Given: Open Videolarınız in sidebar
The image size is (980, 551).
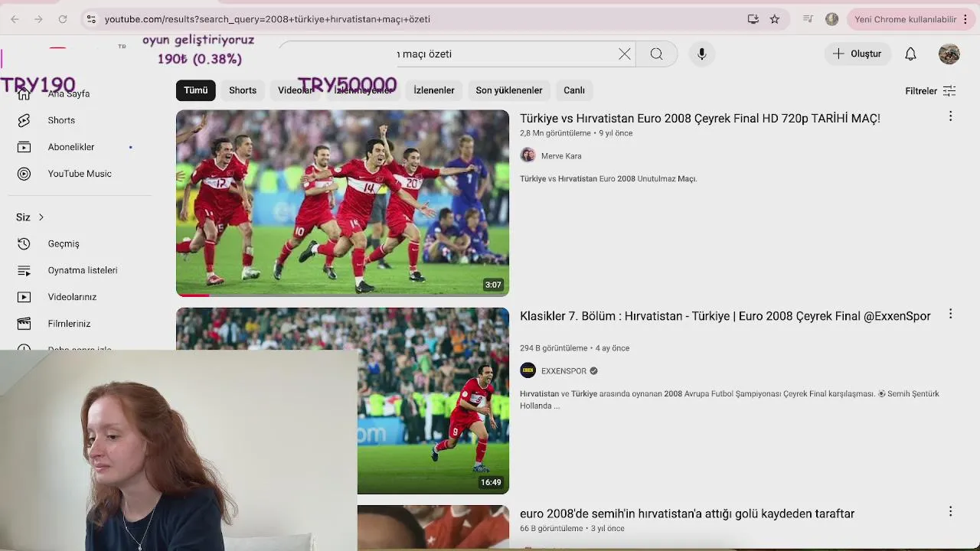Looking at the screenshot, I should (x=72, y=297).
